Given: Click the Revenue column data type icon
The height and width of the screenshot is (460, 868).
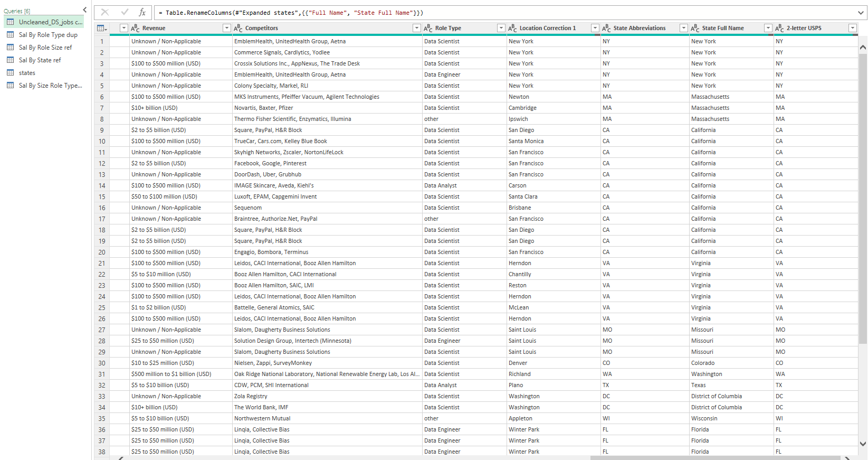Looking at the screenshot, I should [136, 28].
